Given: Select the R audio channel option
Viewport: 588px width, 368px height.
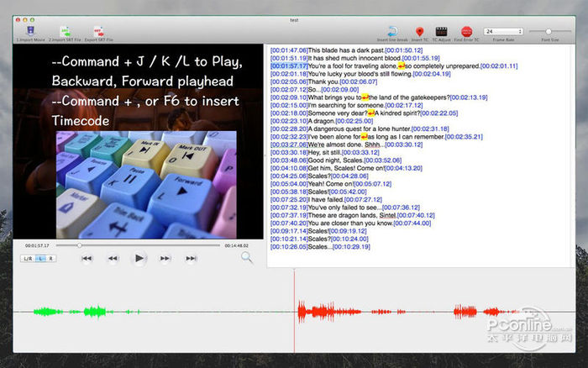Looking at the screenshot, I should (50, 258).
